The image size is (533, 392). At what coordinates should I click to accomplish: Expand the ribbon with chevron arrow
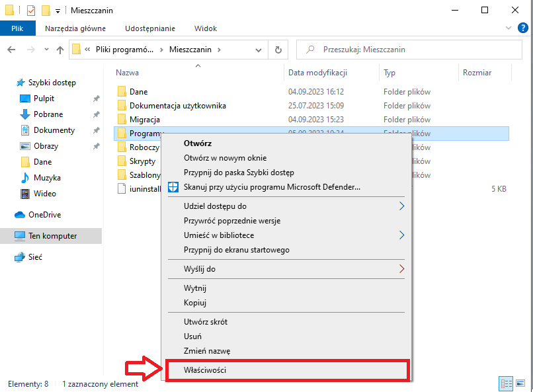pyautogui.click(x=509, y=28)
